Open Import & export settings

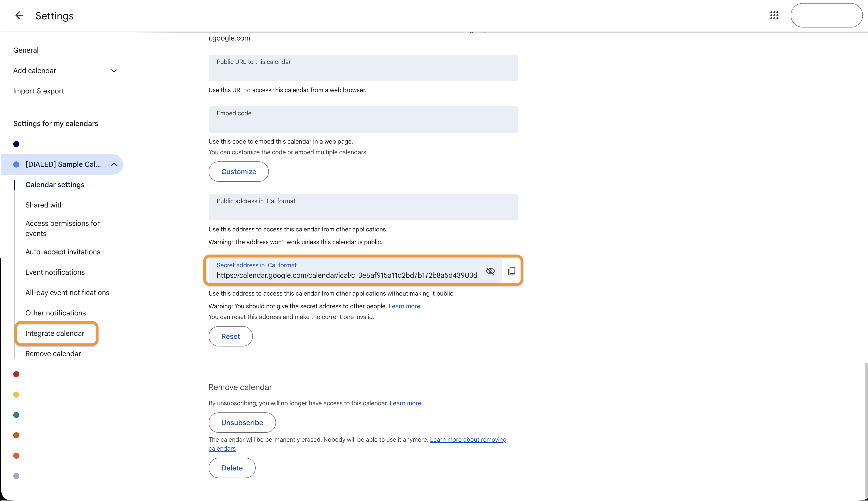click(38, 90)
